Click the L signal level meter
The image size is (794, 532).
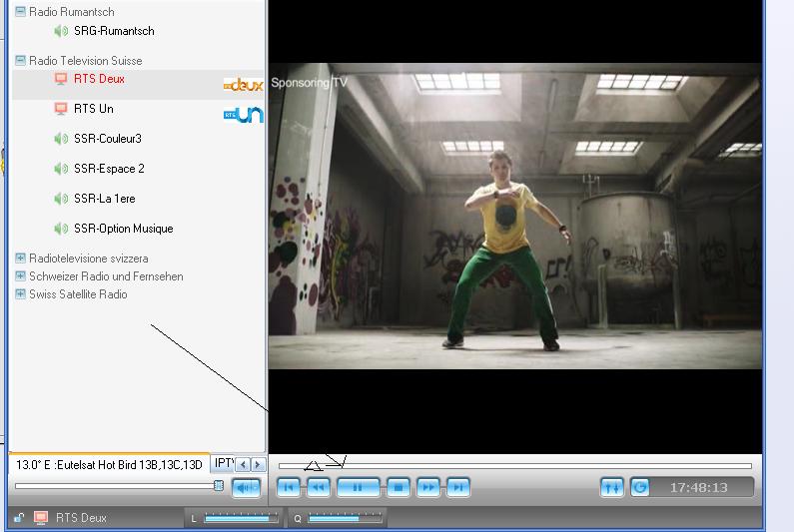[x=241, y=518]
